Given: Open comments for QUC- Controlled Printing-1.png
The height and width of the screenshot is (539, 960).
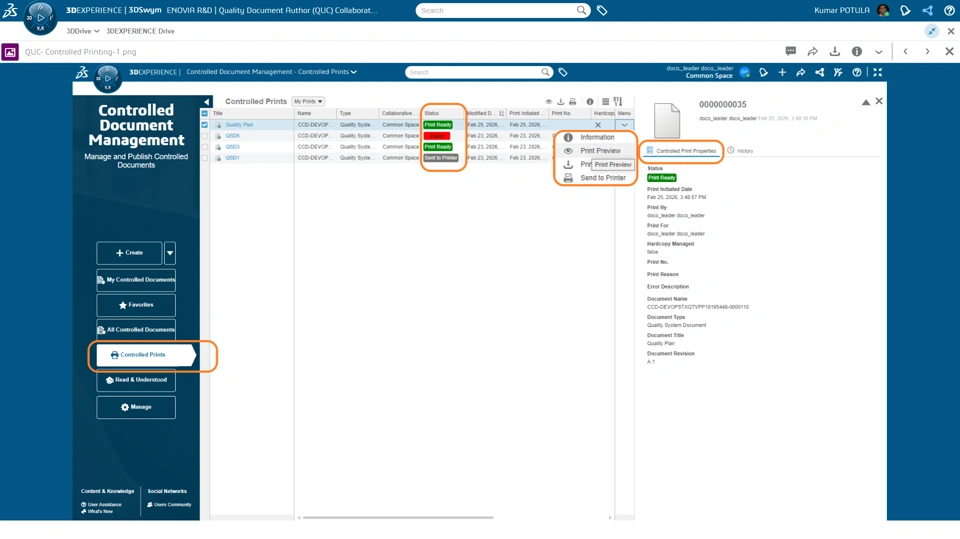Looking at the screenshot, I should (x=790, y=51).
